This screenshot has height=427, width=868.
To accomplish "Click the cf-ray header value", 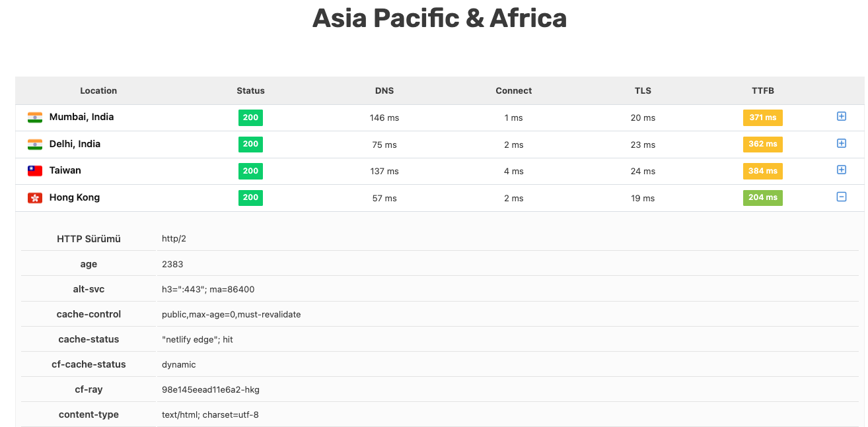I will coord(211,389).
